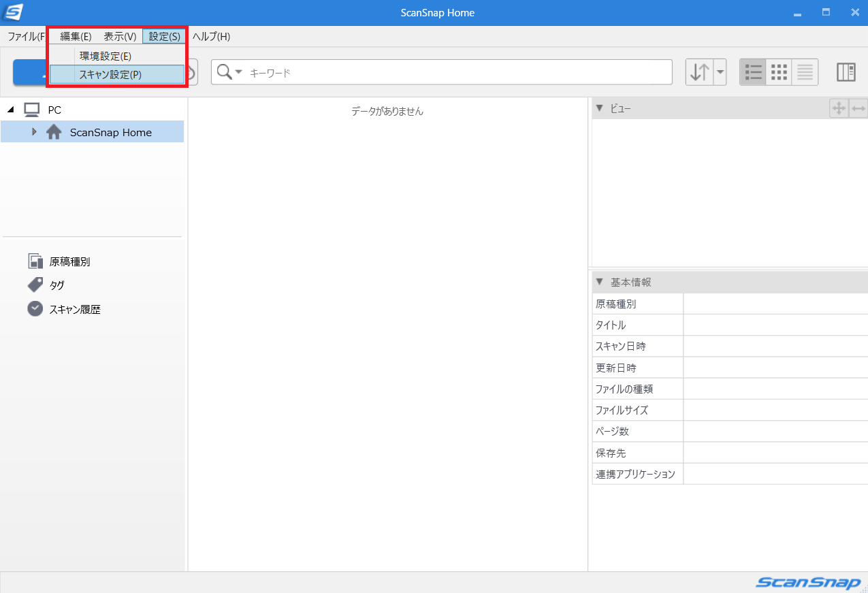
Task: Open スキャン履歴 scan history
Action: (x=64, y=309)
